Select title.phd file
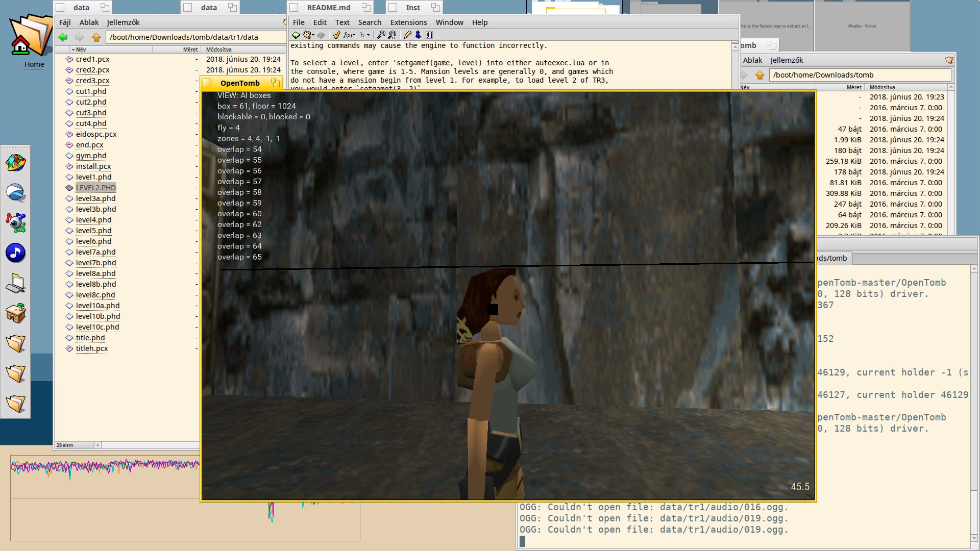Viewport: 980px width, 551px height. pyautogui.click(x=90, y=338)
